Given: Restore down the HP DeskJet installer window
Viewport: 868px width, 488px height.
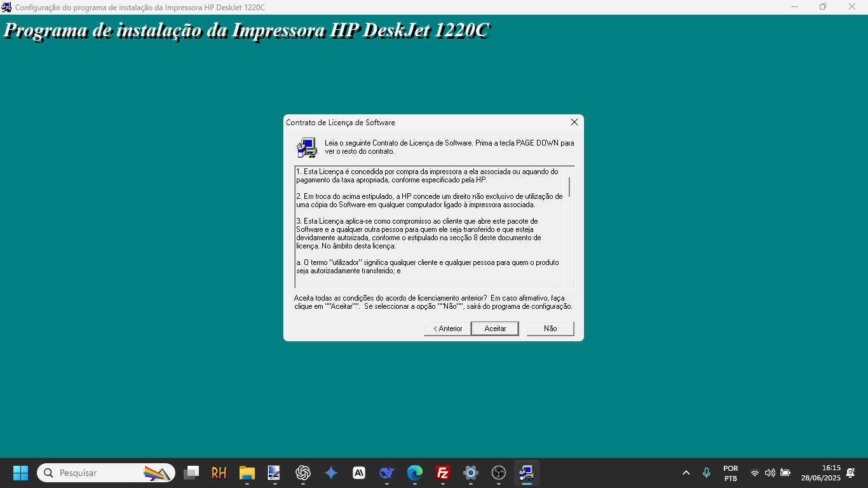Looking at the screenshot, I should [823, 7].
